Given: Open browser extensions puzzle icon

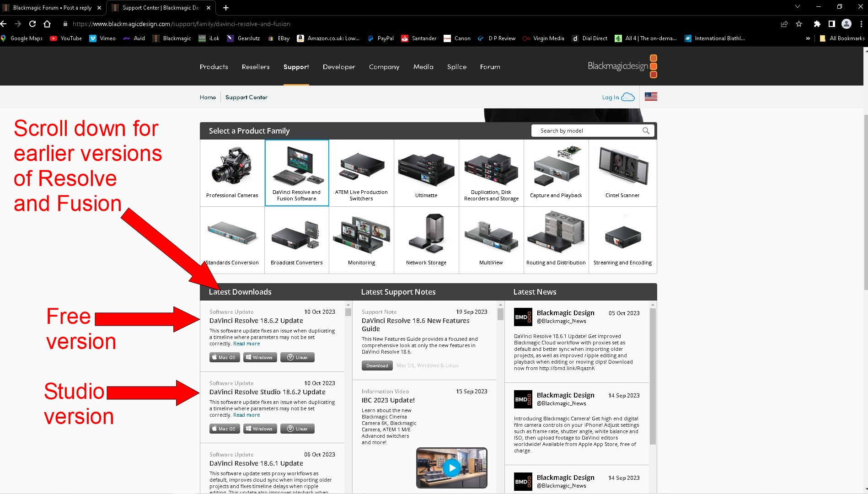Looking at the screenshot, I should (817, 24).
